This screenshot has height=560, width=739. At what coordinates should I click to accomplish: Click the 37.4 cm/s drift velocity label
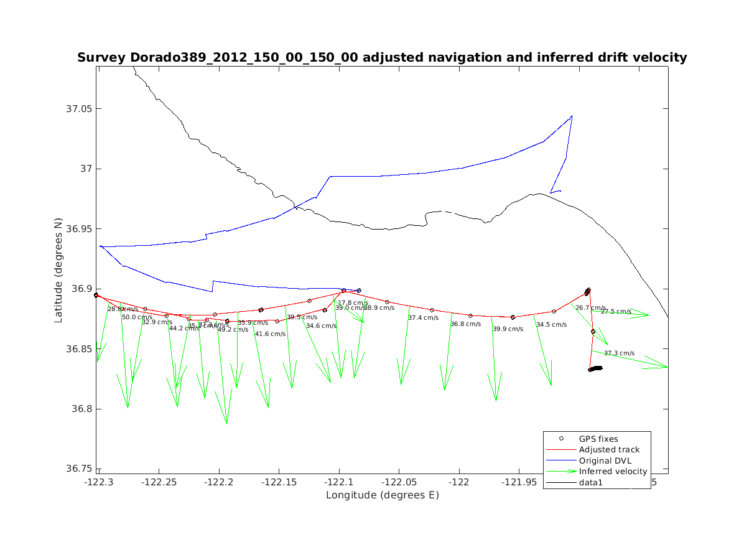coord(424,318)
